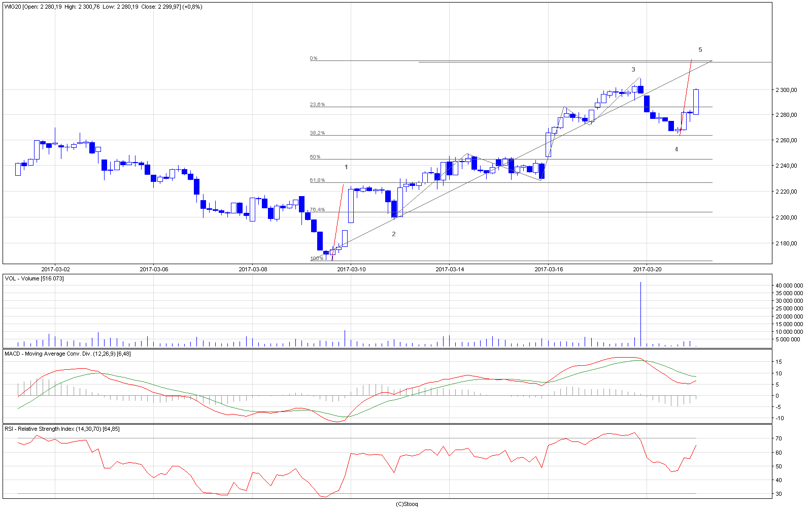
Task: Select the 50% Fibonacci level label
Action: (315, 157)
